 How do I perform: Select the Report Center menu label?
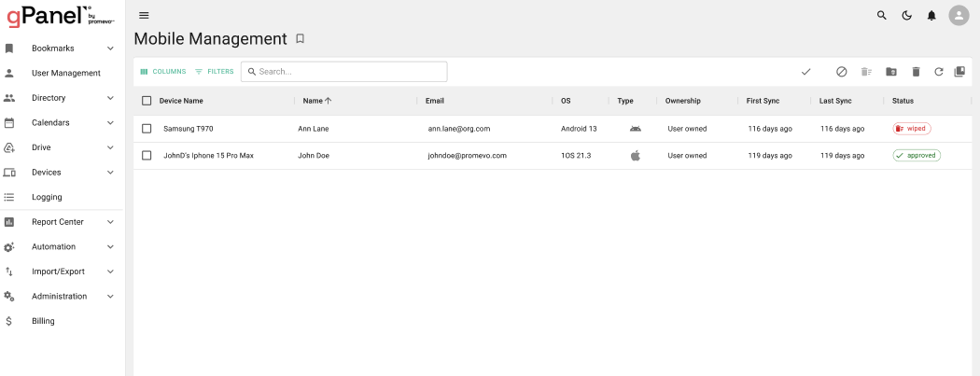tap(58, 222)
